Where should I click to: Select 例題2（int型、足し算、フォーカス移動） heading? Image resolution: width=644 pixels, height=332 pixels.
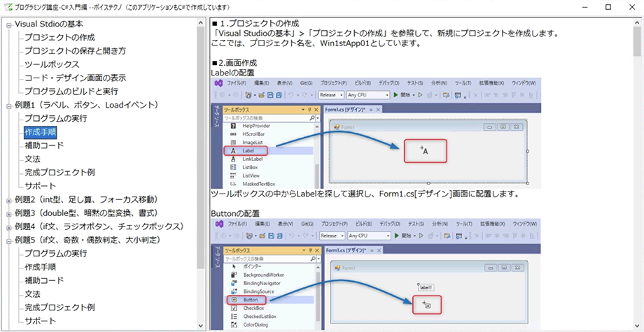(x=86, y=200)
